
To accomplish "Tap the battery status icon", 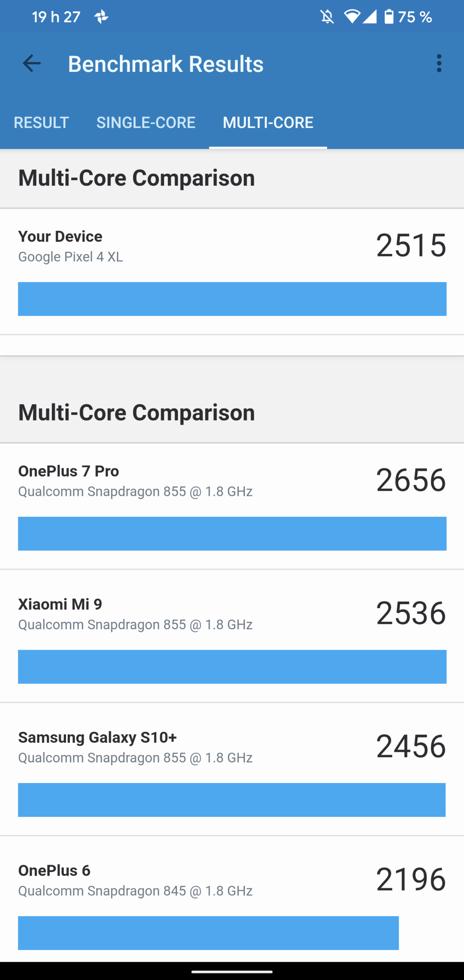I will (389, 17).
